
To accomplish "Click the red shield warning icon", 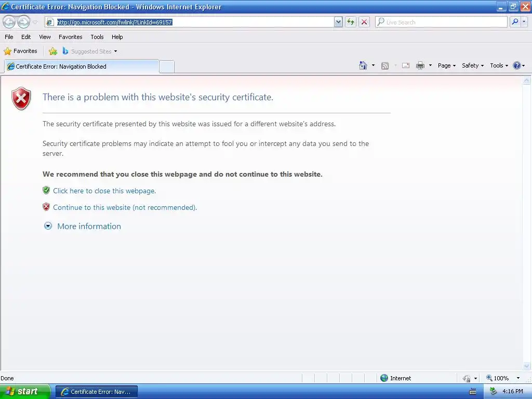I will pyautogui.click(x=46, y=207).
